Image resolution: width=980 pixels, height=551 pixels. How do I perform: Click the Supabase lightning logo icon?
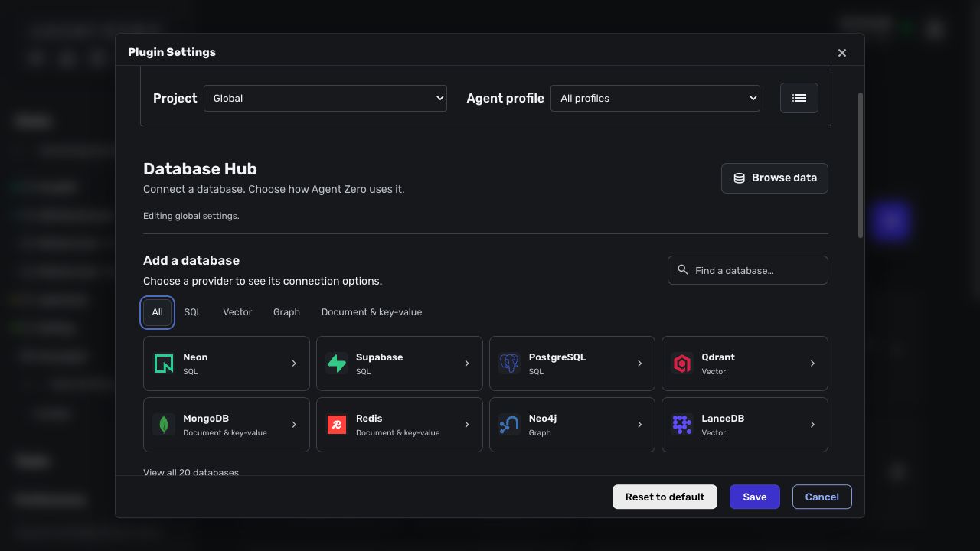337,364
